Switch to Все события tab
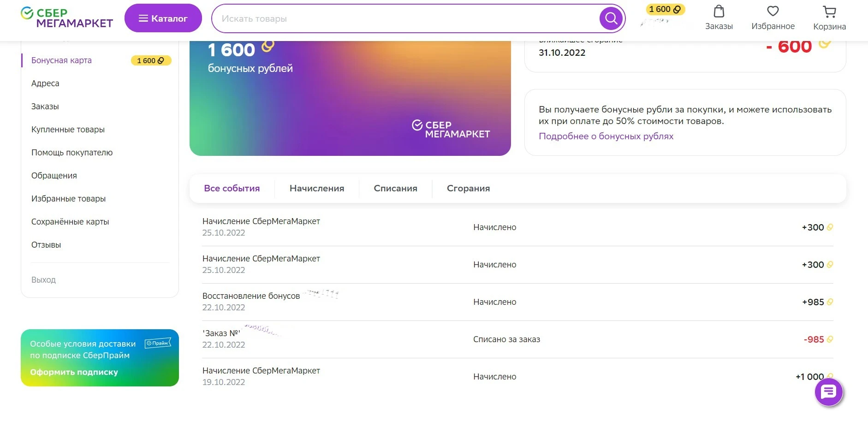Image resolution: width=868 pixels, height=421 pixels. (x=232, y=188)
